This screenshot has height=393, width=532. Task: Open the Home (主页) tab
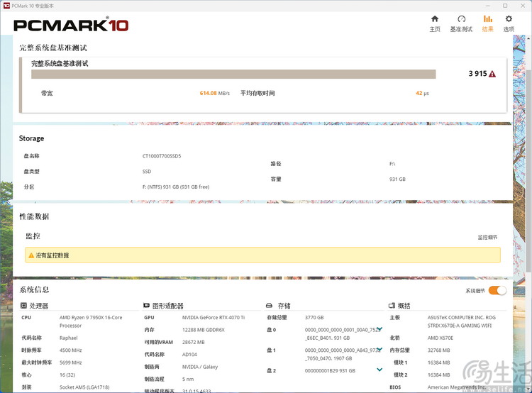pos(435,23)
